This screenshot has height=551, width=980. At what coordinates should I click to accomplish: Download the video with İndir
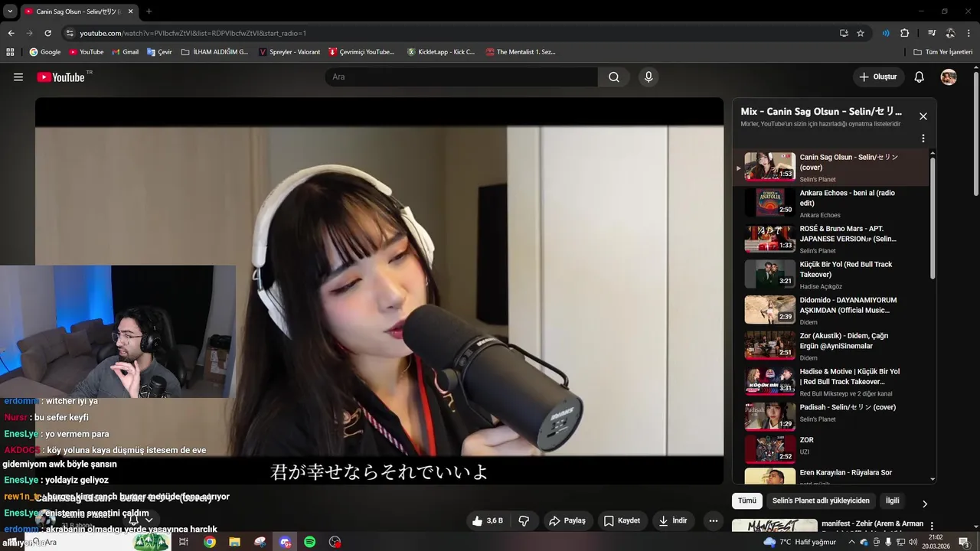tap(673, 520)
